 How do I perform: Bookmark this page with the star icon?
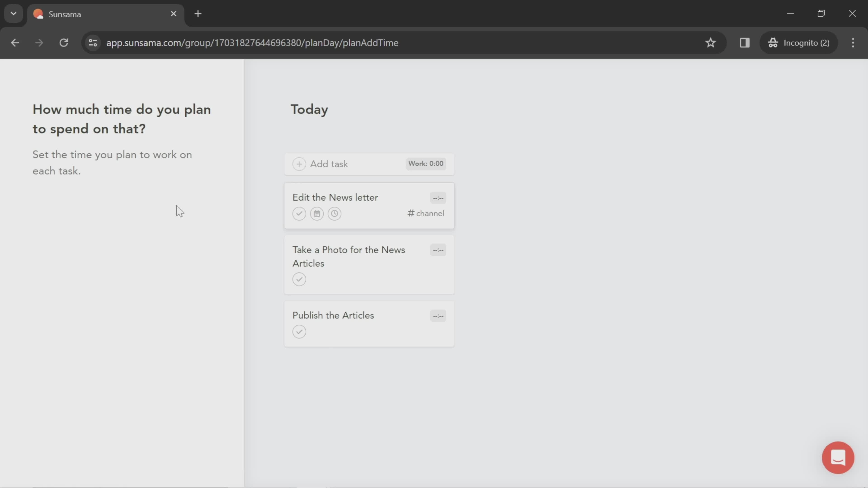click(x=710, y=43)
